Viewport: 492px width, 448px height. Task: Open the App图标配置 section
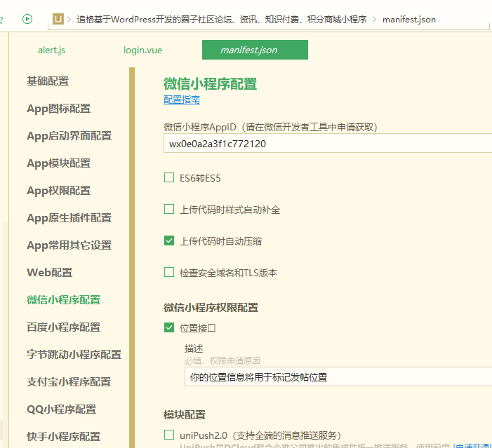[x=59, y=109]
